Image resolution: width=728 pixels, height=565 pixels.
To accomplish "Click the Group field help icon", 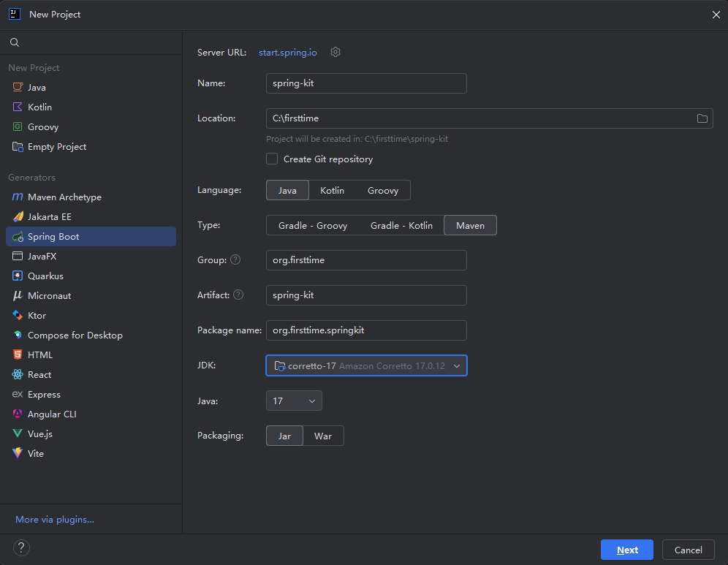I will point(235,259).
